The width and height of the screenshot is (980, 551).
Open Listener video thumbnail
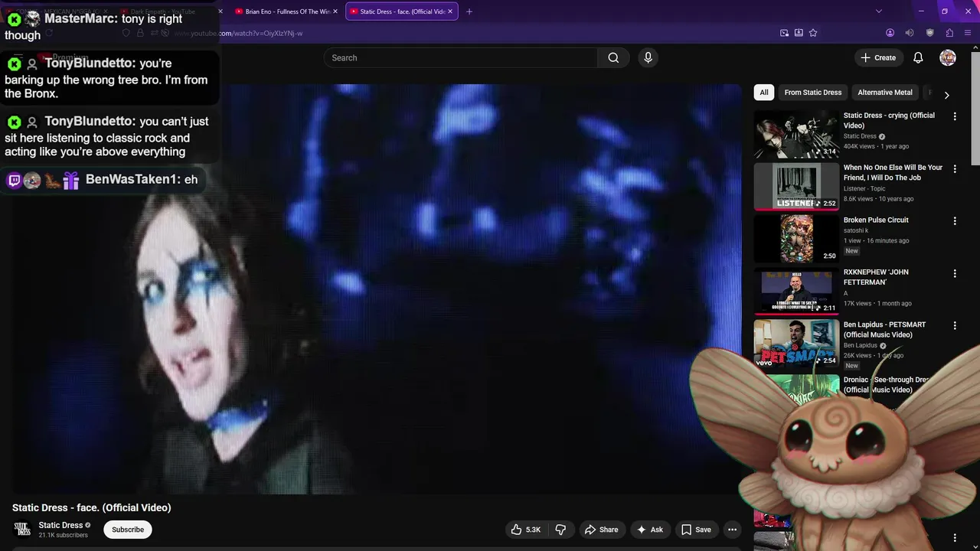[x=796, y=186]
